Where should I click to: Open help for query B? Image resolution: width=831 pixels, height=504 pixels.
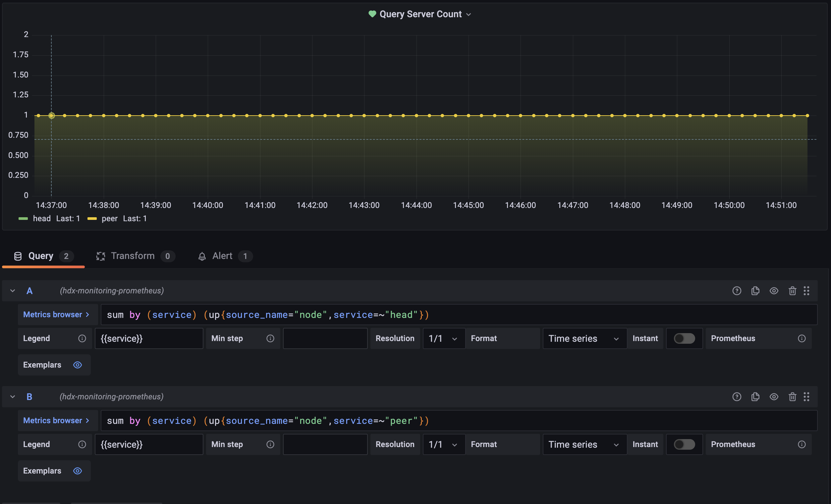(737, 396)
